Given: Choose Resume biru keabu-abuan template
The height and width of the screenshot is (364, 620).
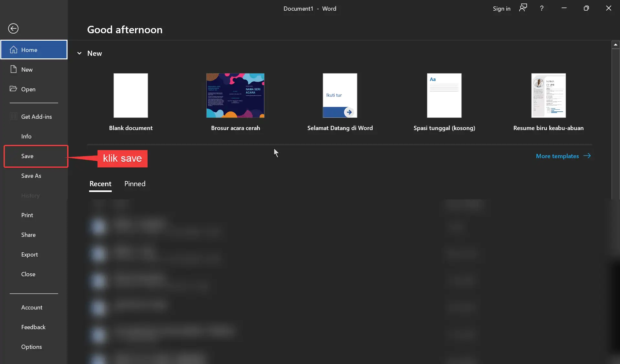Looking at the screenshot, I should coord(548,96).
